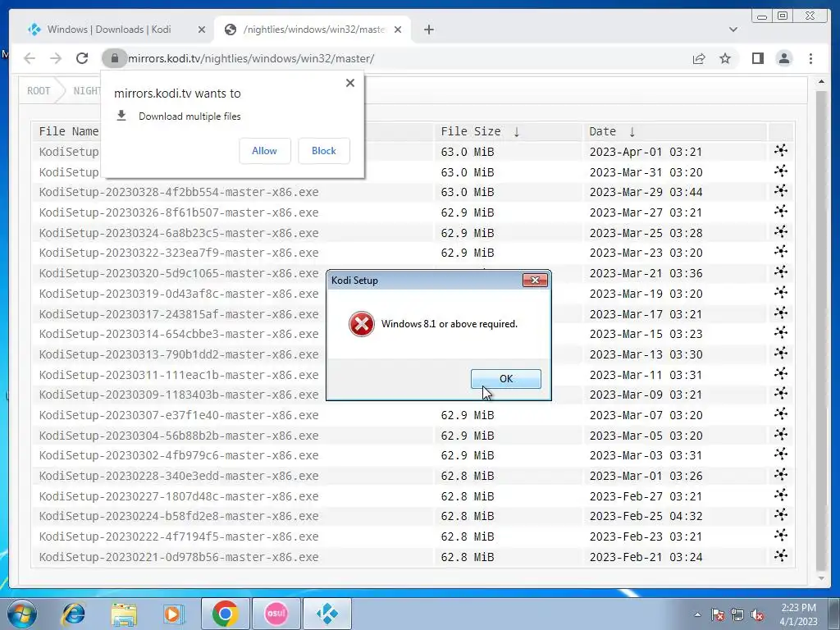
Task: Click mirror icon for 2023-Mar-29 row
Action: point(781,190)
